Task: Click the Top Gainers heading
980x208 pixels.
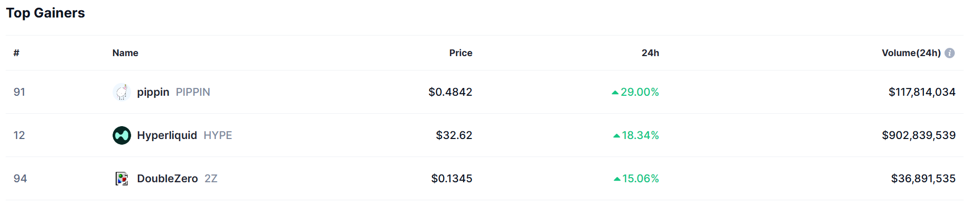Action: point(45,13)
